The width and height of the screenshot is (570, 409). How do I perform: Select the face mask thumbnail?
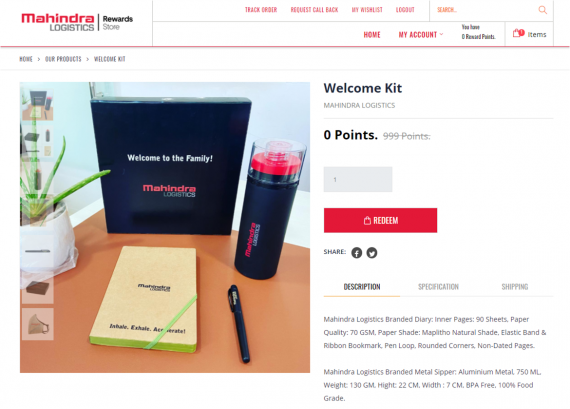click(x=38, y=324)
